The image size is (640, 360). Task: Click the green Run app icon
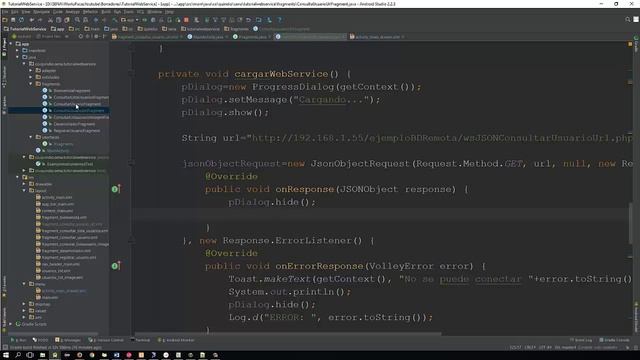[x=144, y=20]
